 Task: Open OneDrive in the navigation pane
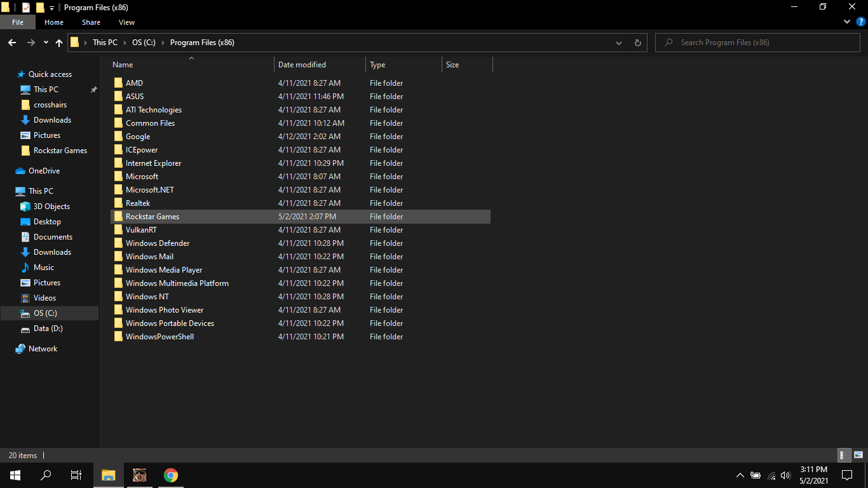pos(44,171)
